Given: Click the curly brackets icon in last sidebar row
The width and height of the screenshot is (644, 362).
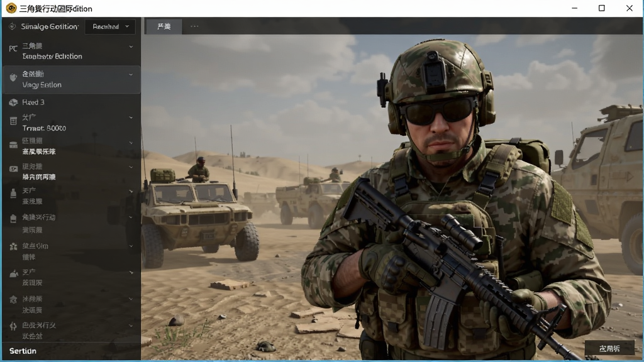Looking at the screenshot, I should (x=13, y=326).
